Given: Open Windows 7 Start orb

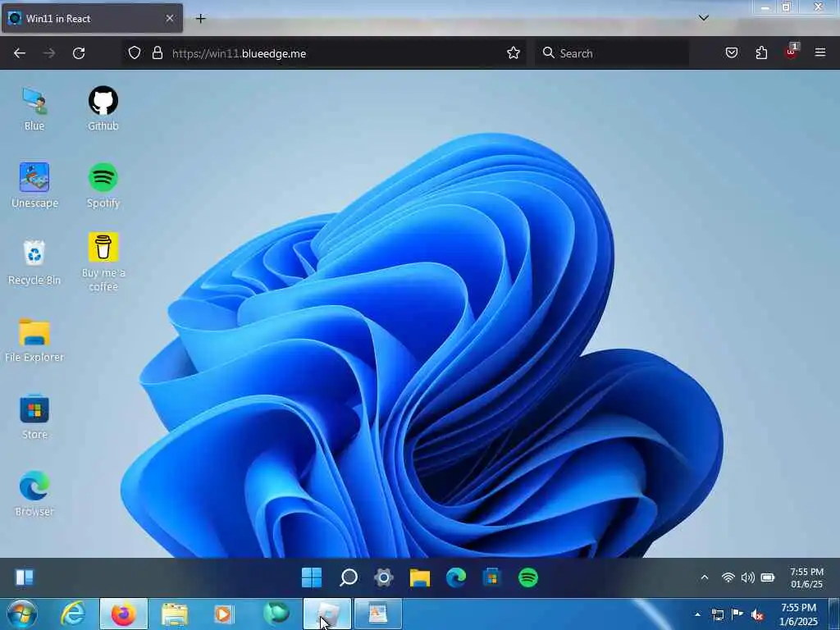Looking at the screenshot, I should click(x=21, y=614).
